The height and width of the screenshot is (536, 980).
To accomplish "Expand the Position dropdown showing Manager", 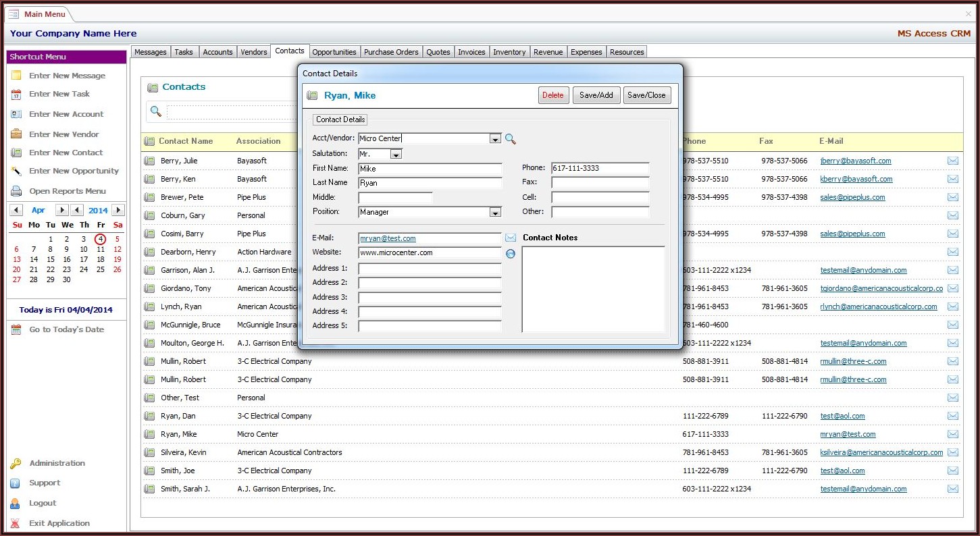I will (495, 213).
